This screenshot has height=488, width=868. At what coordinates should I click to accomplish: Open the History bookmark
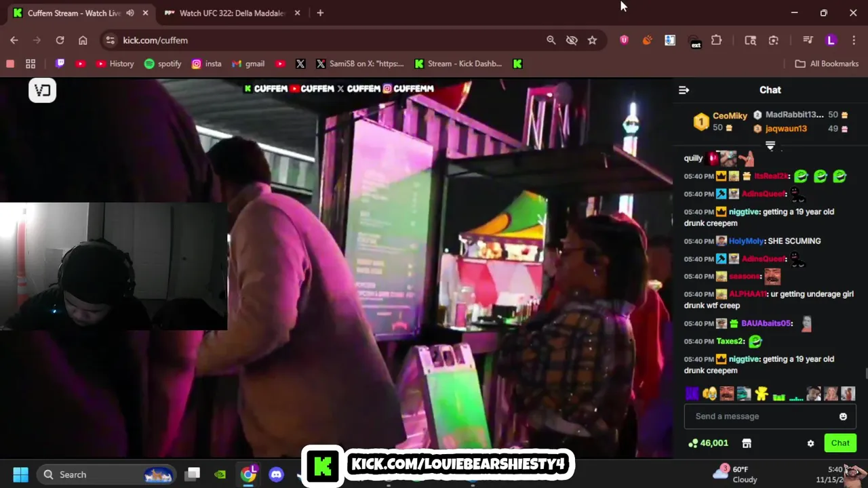coord(115,64)
